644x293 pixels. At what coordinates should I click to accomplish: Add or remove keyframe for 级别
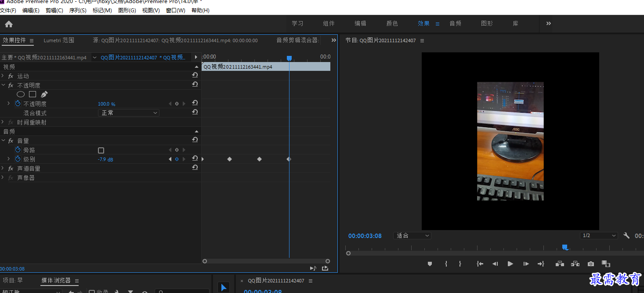pos(177,159)
